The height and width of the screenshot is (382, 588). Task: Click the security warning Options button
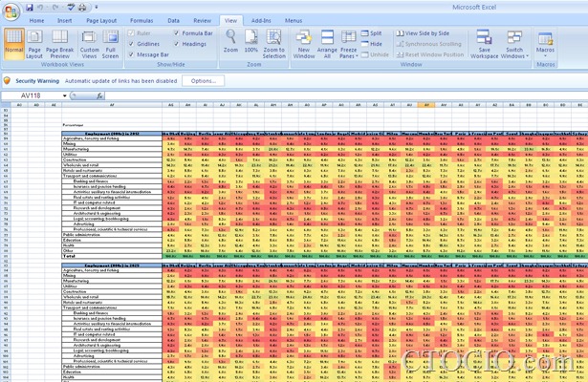click(202, 81)
